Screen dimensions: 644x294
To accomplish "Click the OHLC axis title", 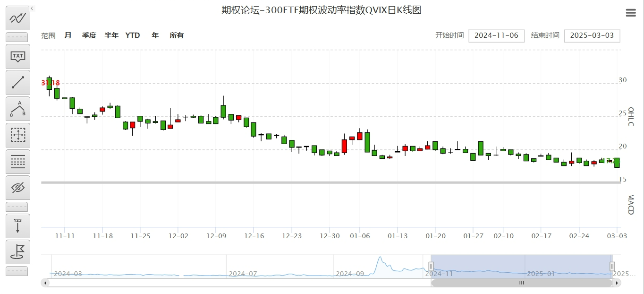I will tap(630, 117).
